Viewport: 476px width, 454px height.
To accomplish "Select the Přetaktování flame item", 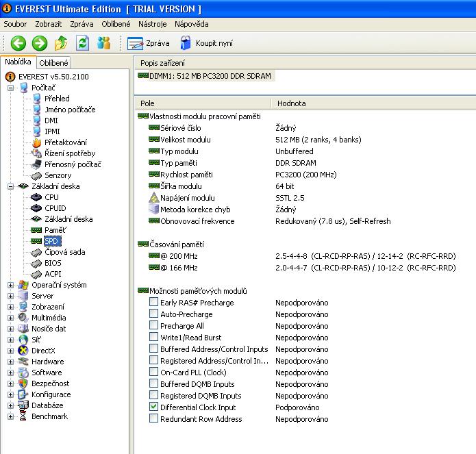I will [x=65, y=142].
